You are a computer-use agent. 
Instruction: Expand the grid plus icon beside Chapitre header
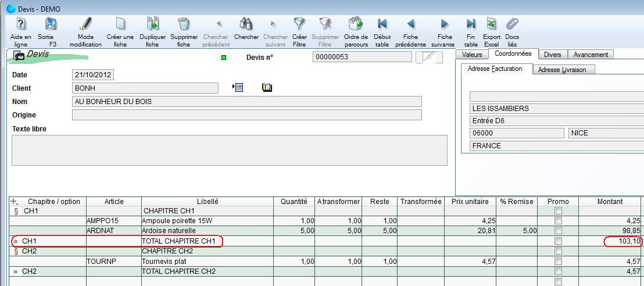point(15,202)
